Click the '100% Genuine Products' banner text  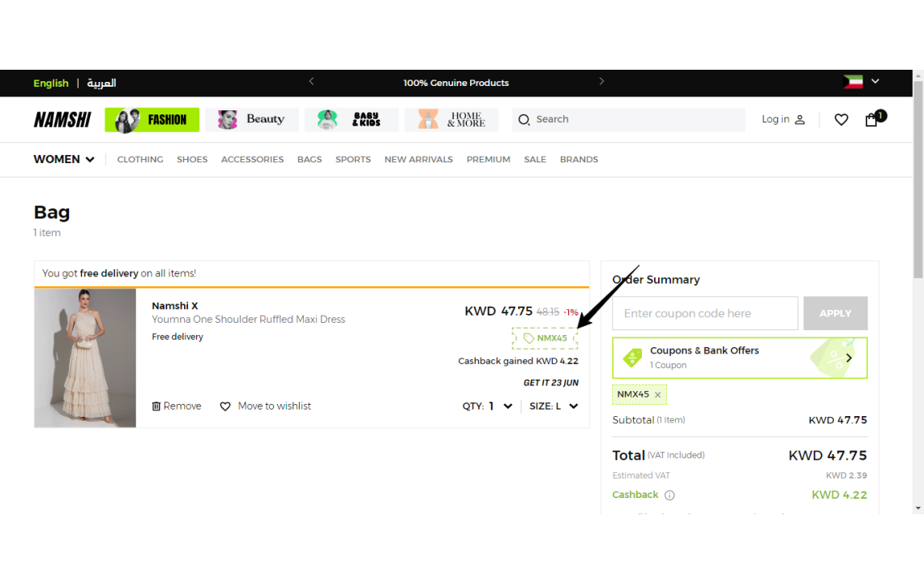[x=456, y=84]
